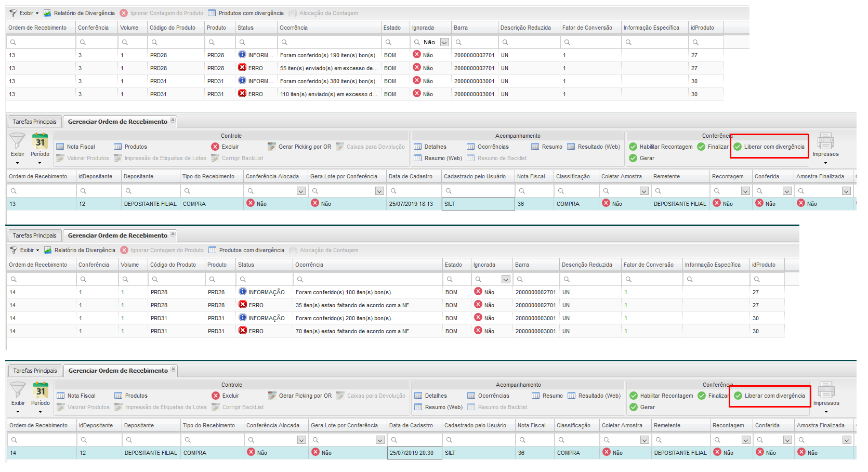Click the Amostra Finalizada red X in the order 14 row
Screen dimensions: 868x472
click(801, 452)
